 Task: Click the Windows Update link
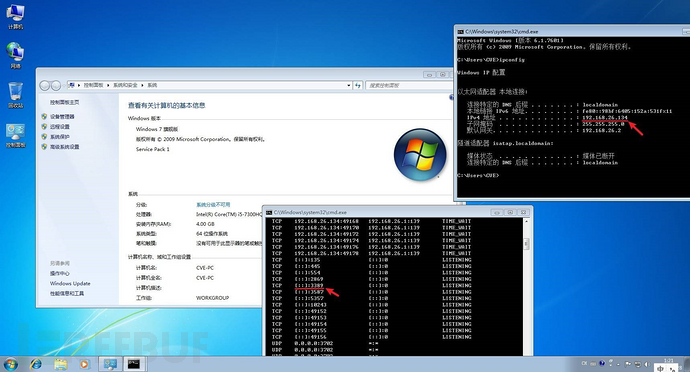[70, 284]
